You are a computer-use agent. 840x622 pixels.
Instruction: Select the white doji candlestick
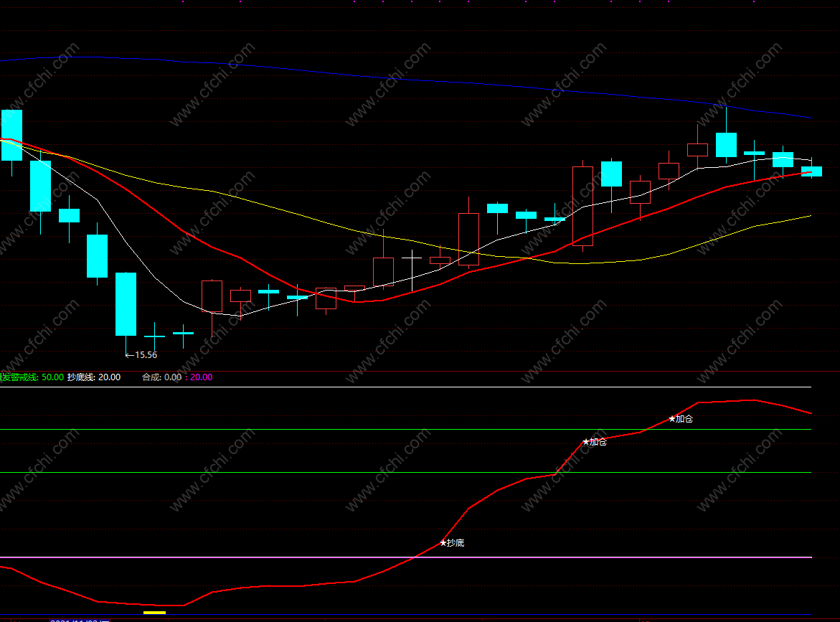[412, 270]
